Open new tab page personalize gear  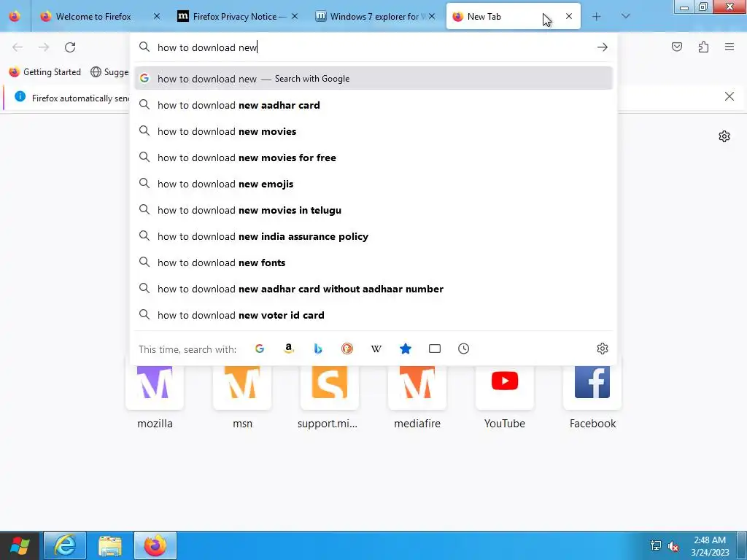click(x=724, y=136)
